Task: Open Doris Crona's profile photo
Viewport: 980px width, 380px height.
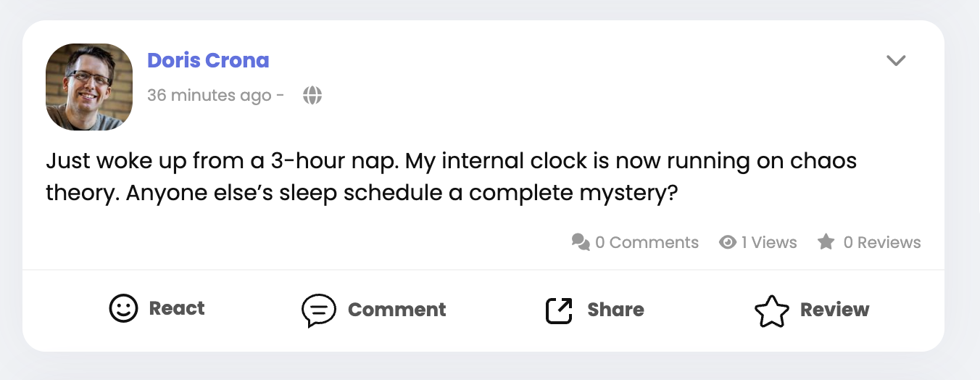Action: pos(89,87)
